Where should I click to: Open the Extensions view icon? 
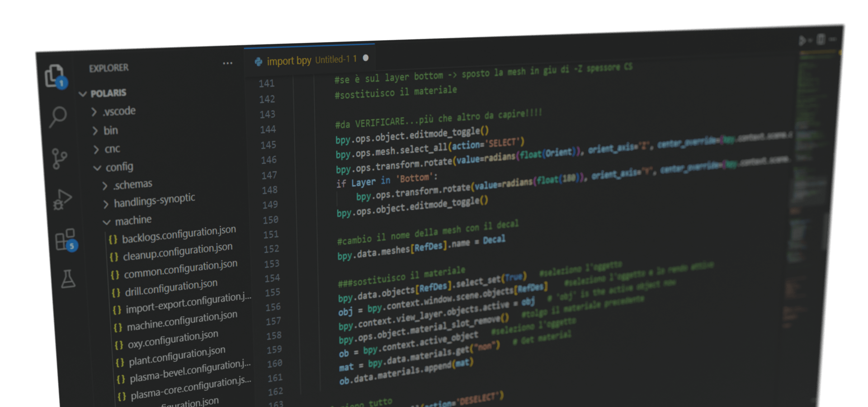[66, 240]
